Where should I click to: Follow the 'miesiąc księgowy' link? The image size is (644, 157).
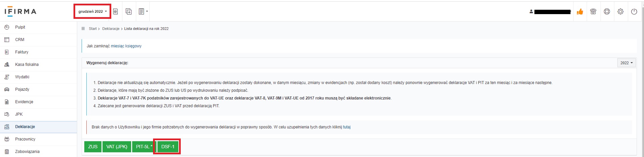pyautogui.click(x=126, y=46)
